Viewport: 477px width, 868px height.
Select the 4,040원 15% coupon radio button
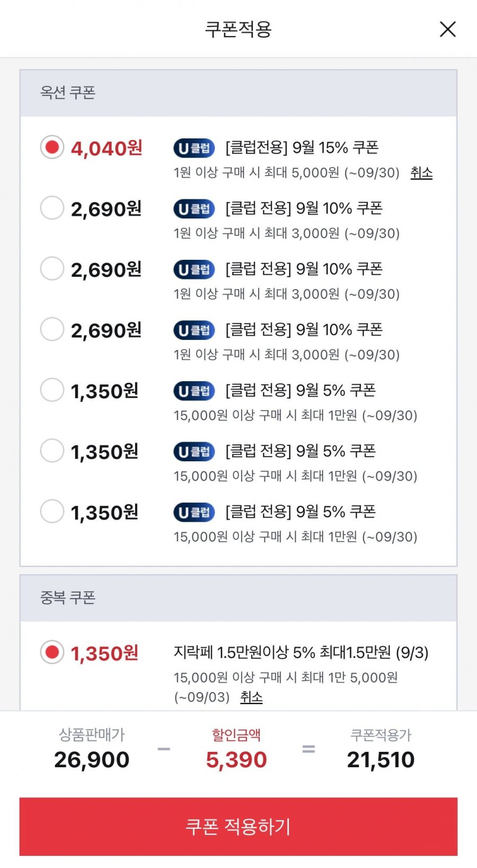(52, 147)
